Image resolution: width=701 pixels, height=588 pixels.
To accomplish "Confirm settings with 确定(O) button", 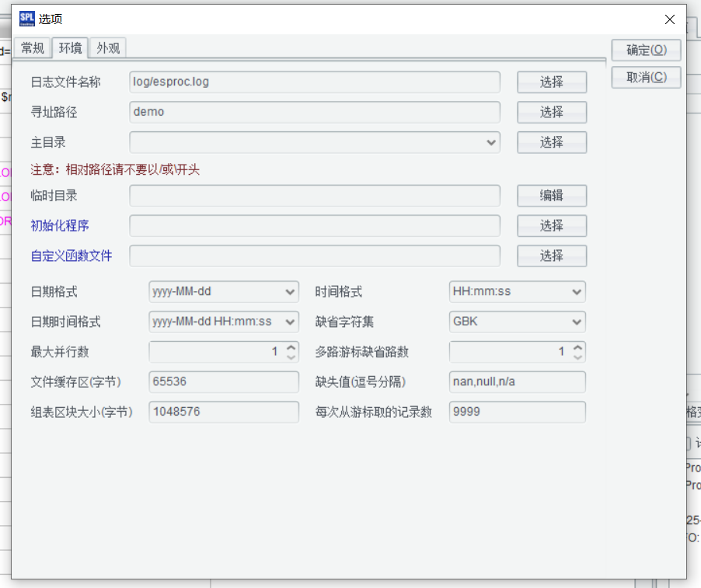I will 646,50.
